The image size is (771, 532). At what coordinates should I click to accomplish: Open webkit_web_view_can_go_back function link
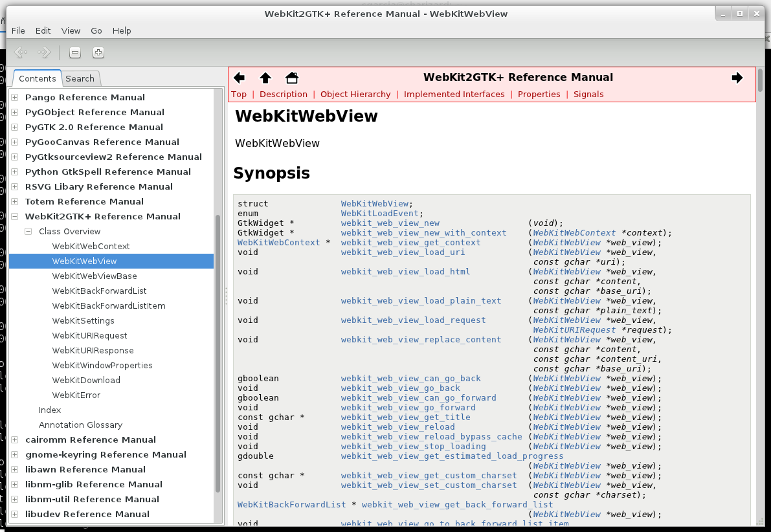[x=410, y=379]
